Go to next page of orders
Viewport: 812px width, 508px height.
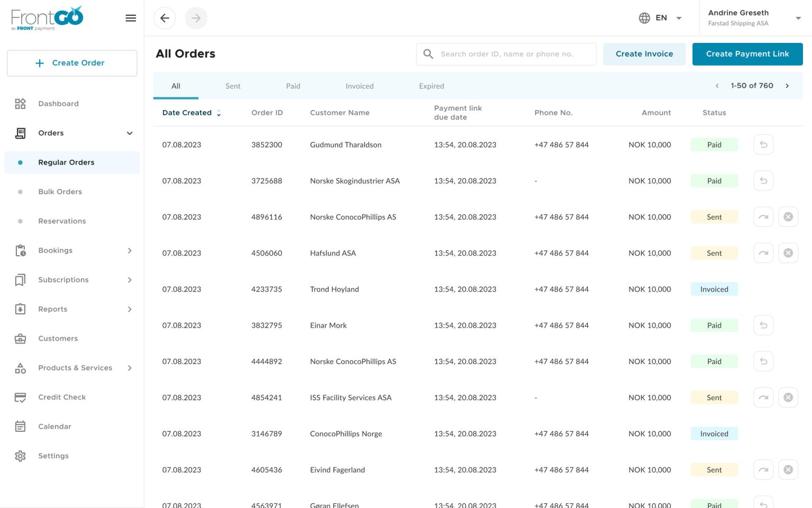pos(787,86)
